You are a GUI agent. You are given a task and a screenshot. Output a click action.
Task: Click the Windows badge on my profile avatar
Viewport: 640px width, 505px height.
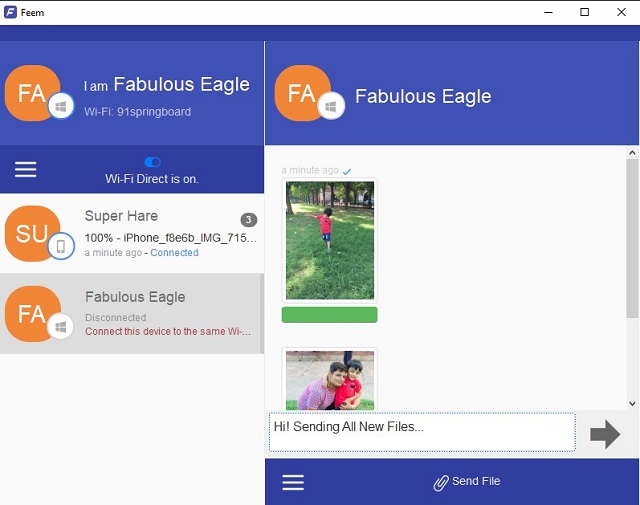61,106
